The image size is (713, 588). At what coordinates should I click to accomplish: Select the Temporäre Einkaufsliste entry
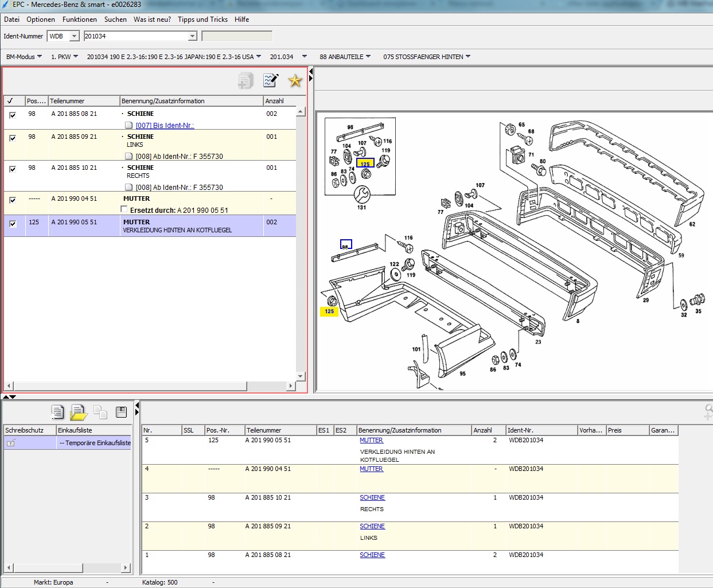click(95, 443)
